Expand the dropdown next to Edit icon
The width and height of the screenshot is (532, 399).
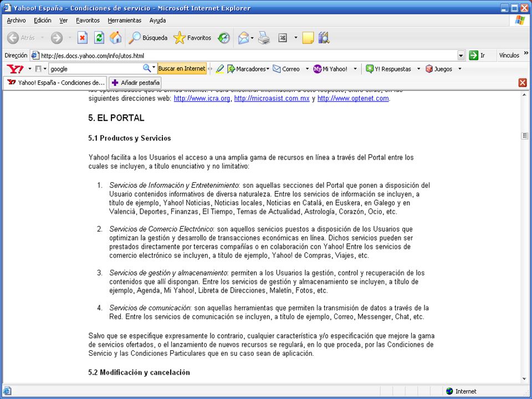295,38
